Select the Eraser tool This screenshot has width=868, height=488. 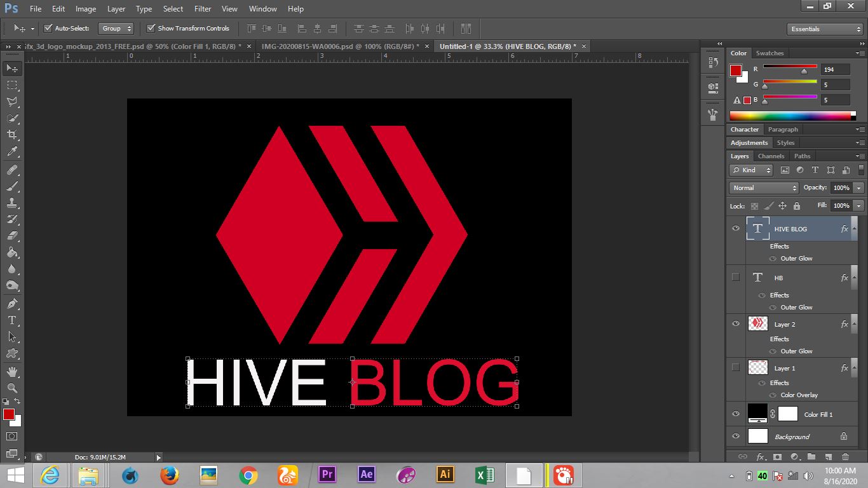[x=12, y=236]
